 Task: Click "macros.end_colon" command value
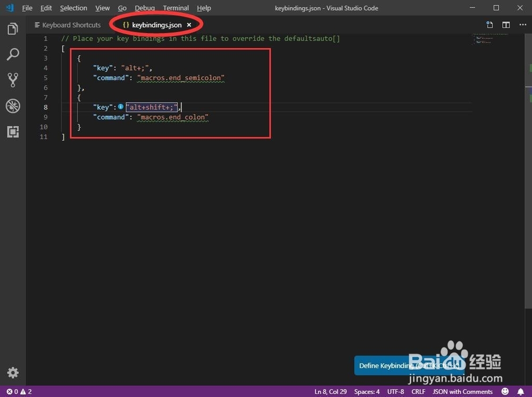pos(173,117)
